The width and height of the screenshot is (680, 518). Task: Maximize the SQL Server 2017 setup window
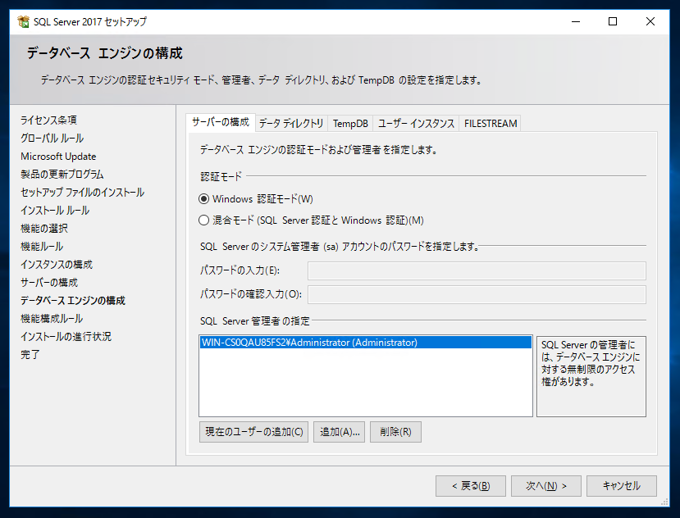(612, 21)
